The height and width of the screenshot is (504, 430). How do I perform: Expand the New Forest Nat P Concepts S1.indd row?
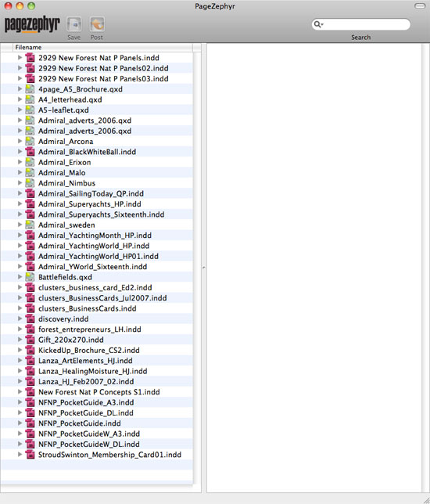tap(20, 392)
